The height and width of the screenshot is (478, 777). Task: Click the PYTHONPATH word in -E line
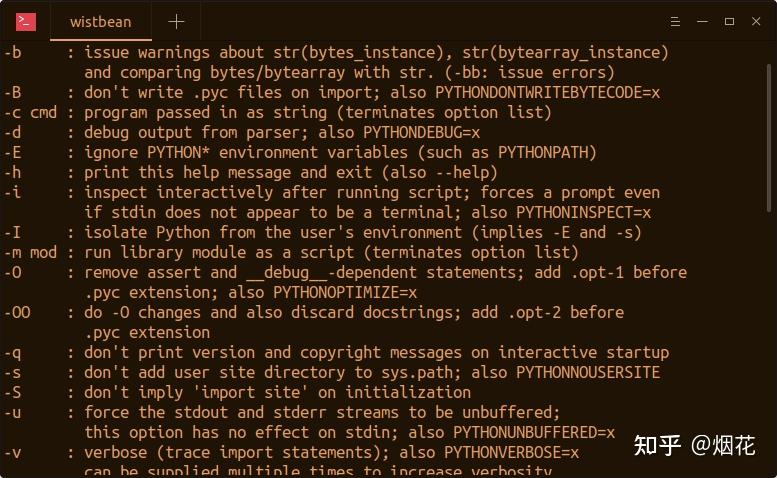pyautogui.click(x=542, y=153)
